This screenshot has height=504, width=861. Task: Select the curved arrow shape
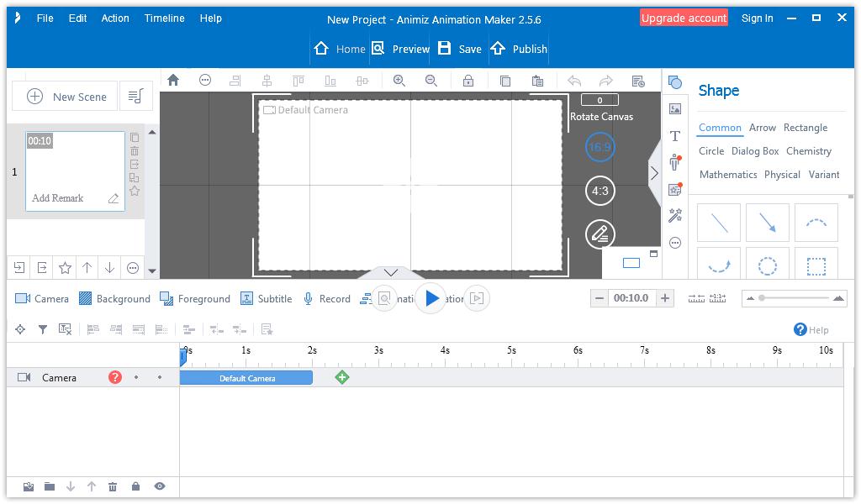(x=719, y=265)
